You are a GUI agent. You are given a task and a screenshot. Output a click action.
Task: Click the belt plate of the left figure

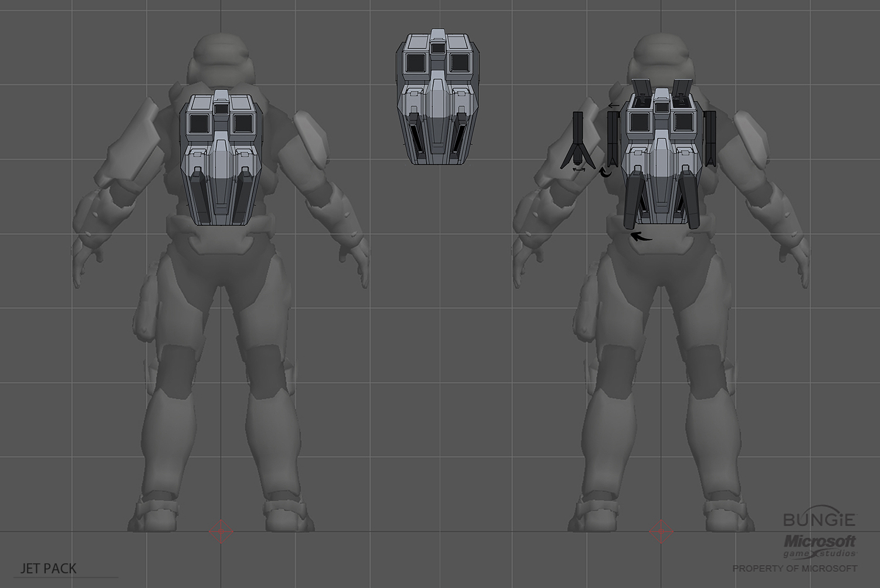(x=221, y=238)
